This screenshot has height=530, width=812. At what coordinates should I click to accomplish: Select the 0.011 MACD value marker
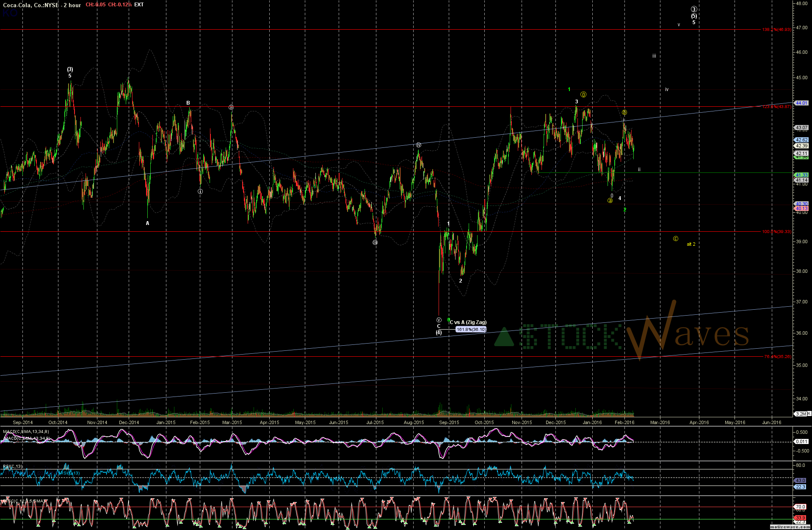pyautogui.click(x=801, y=441)
